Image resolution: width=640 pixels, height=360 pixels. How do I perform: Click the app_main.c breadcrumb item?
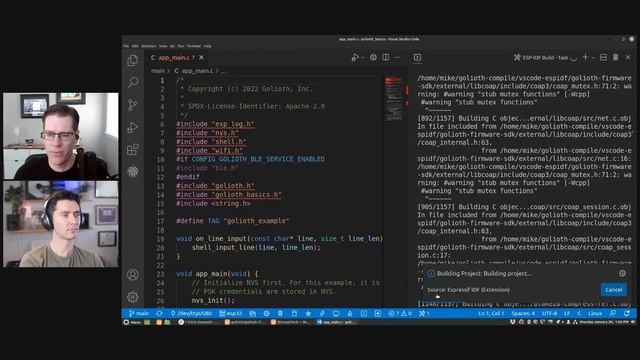(x=194, y=71)
